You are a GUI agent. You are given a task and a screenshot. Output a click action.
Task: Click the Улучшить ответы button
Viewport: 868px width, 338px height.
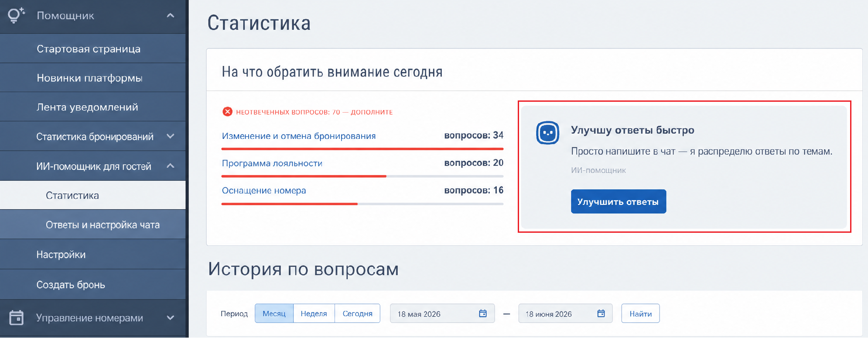tap(618, 201)
